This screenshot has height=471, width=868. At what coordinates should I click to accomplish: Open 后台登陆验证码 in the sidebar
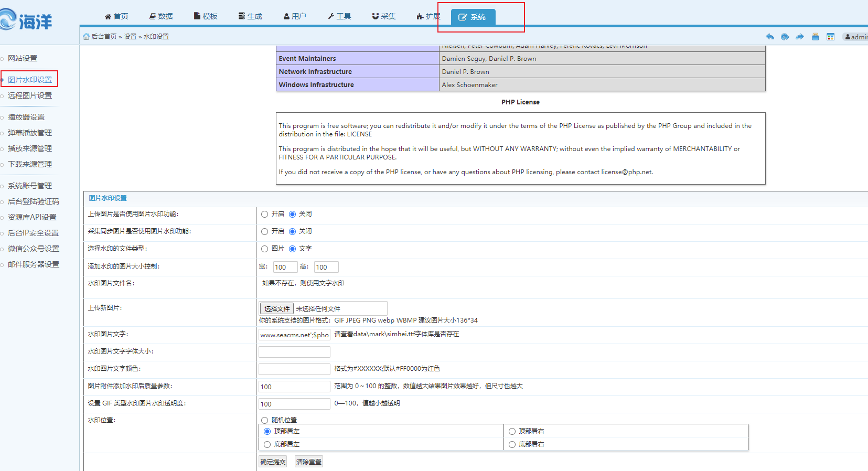(x=34, y=201)
